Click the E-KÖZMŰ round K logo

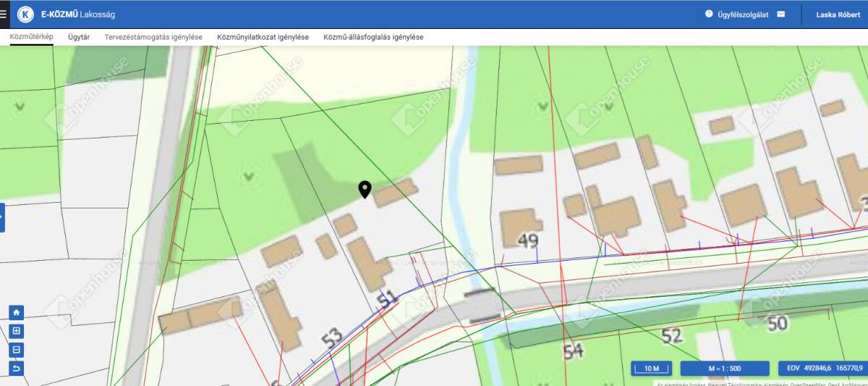tap(25, 14)
